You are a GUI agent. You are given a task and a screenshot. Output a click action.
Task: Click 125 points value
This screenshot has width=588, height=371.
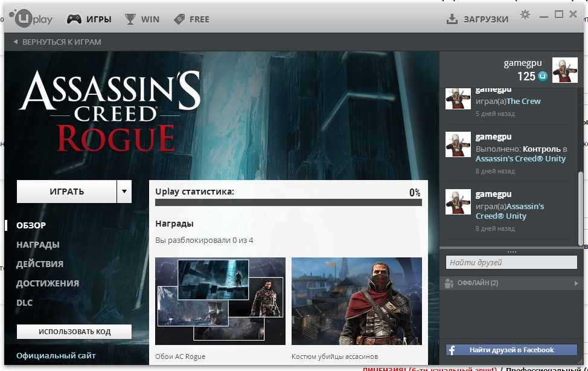point(526,76)
